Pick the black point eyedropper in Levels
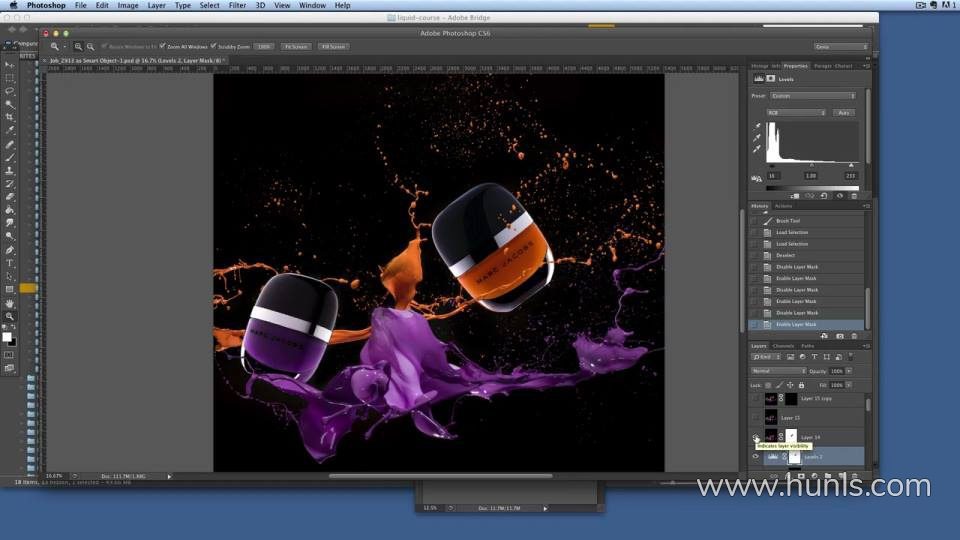This screenshot has height=540, width=960. (x=757, y=126)
